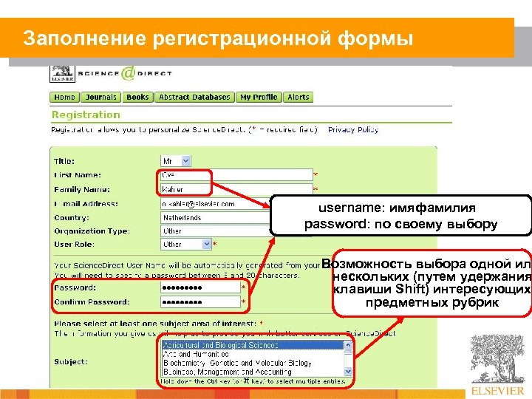Select Biochemistry, Genetics and Molecular Biology
Viewport: 532px width, 399px height.
[253, 363]
